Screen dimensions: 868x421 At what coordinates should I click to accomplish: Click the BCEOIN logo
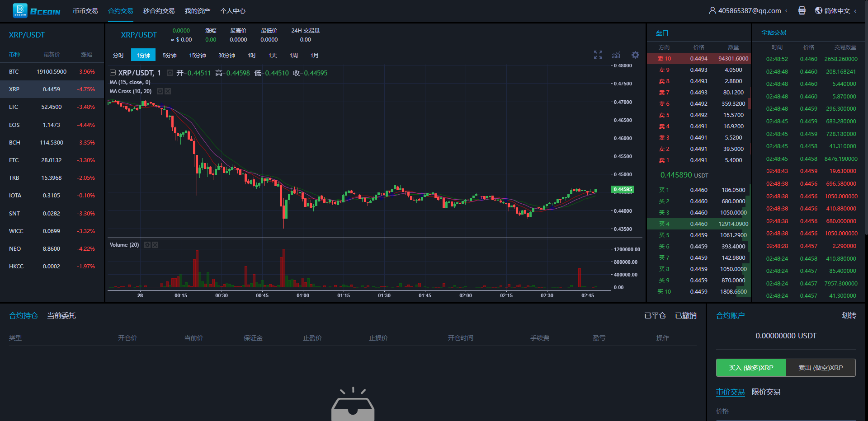point(37,10)
